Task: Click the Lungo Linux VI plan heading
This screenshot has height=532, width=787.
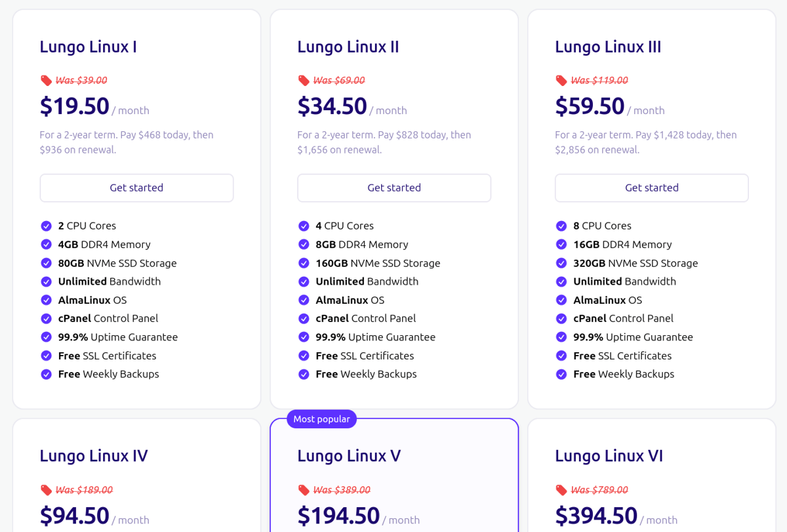Action: (x=609, y=456)
